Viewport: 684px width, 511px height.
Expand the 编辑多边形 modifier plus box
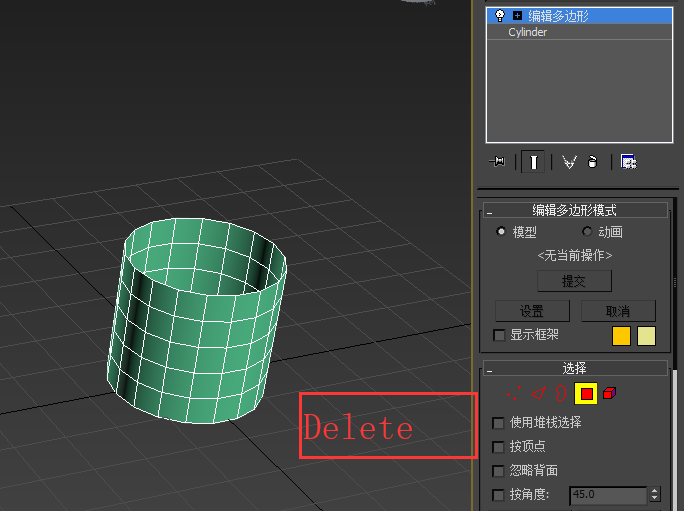pyautogui.click(x=517, y=15)
